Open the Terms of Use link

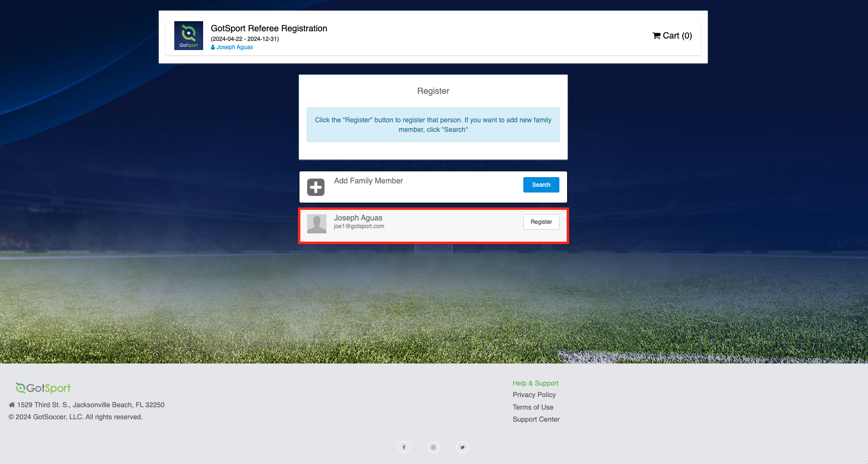pyautogui.click(x=533, y=407)
